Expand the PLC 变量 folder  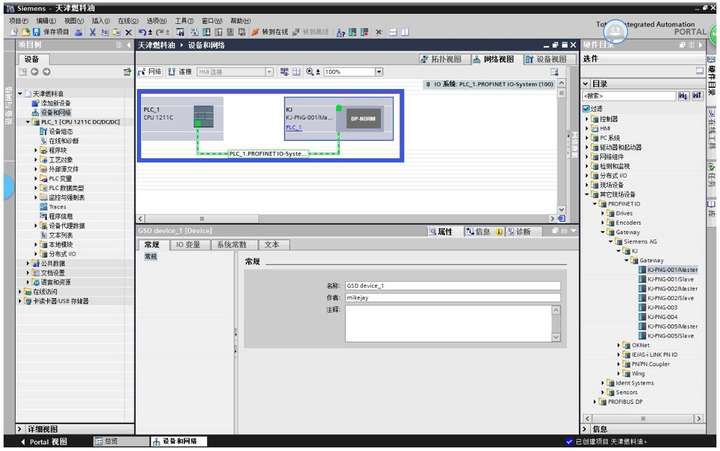click(x=35, y=178)
